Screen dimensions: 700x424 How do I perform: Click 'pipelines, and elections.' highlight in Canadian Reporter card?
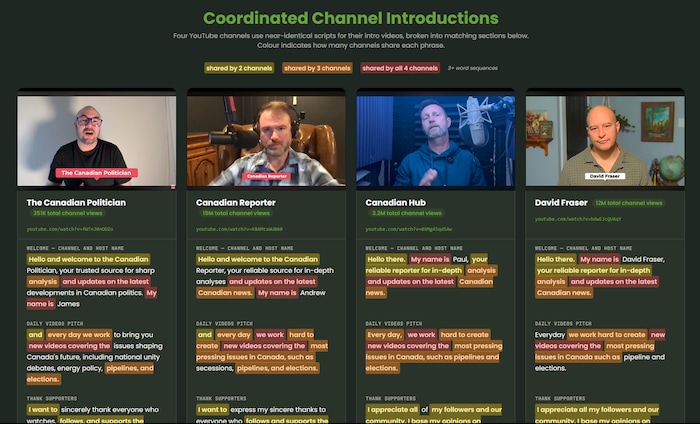(x=277, y=368)
